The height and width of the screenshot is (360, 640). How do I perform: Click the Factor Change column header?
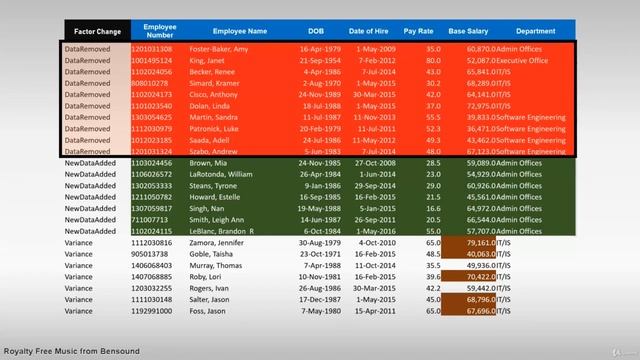98,31
